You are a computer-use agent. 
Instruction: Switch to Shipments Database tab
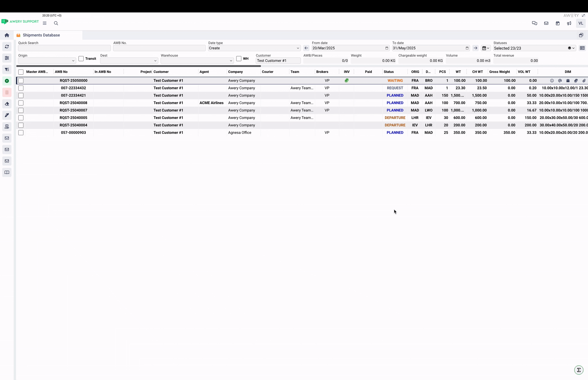pos(41,35)
